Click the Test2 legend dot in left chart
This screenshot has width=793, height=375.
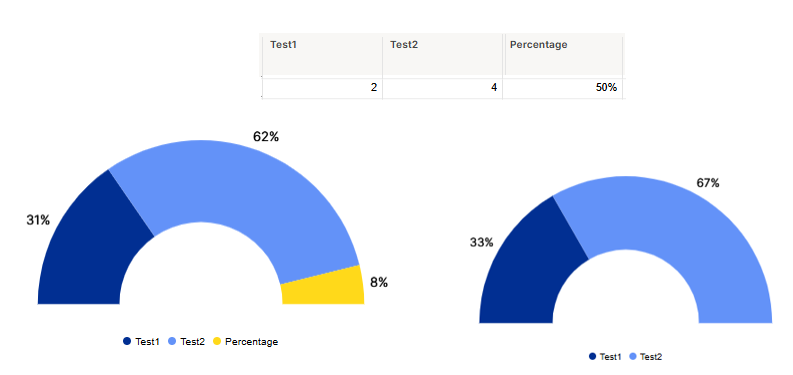pyautogui.click(x=171, y=342)
